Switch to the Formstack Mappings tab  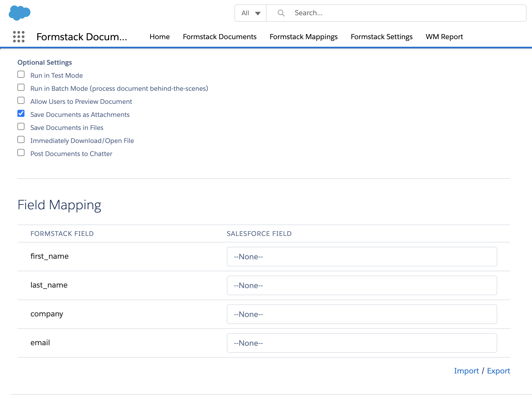(304, 37)
